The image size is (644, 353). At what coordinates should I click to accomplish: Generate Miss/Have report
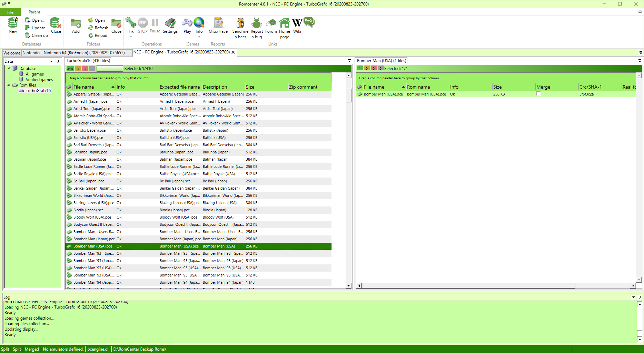pos(218,26)
